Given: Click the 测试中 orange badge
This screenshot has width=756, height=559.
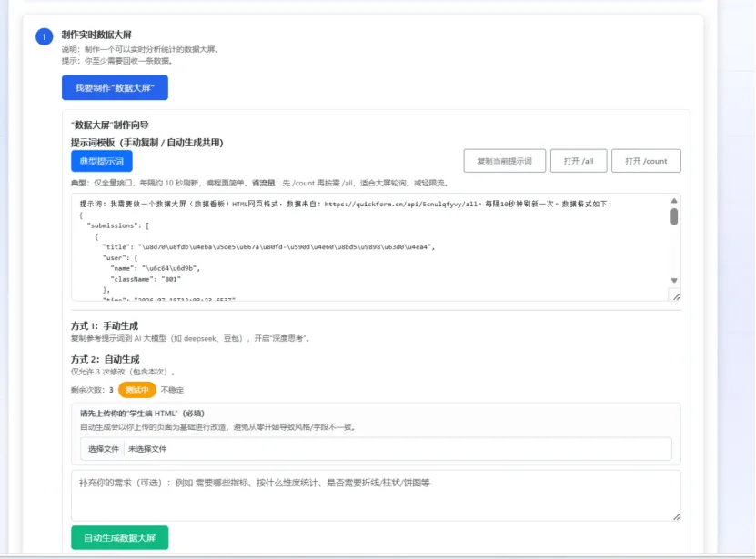Looking at the screenshot, I should pyautogui.click(x=137, y=390).
